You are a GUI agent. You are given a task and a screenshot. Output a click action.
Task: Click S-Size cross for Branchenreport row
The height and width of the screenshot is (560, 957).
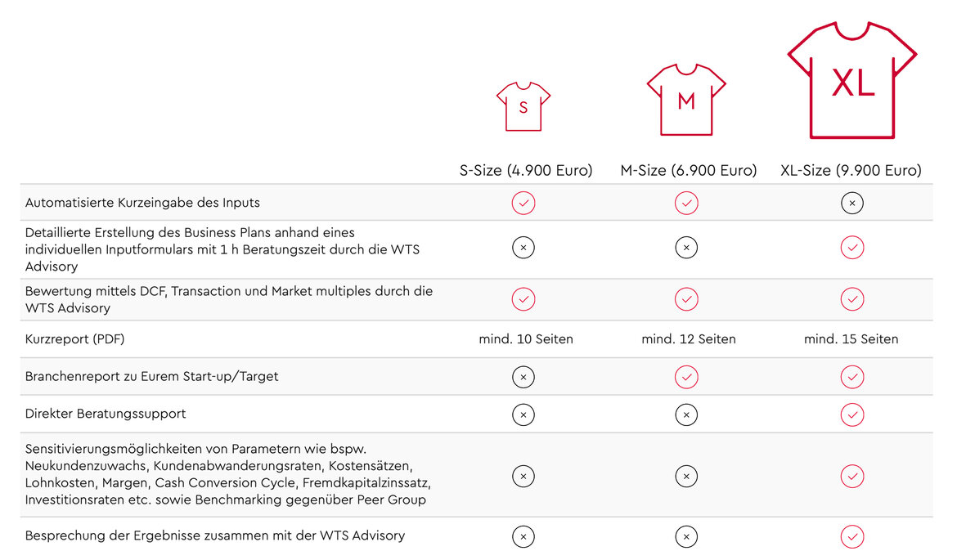pyautogui.click(x=523, y=377)
